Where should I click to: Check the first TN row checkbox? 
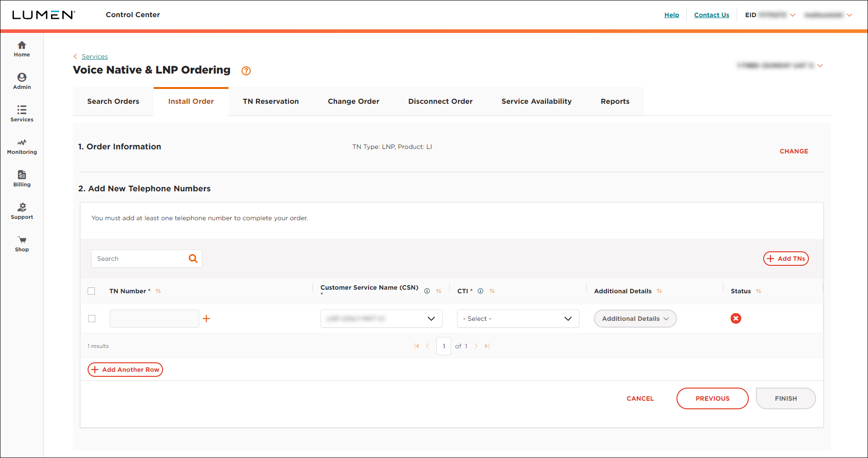tap(92, 319)
